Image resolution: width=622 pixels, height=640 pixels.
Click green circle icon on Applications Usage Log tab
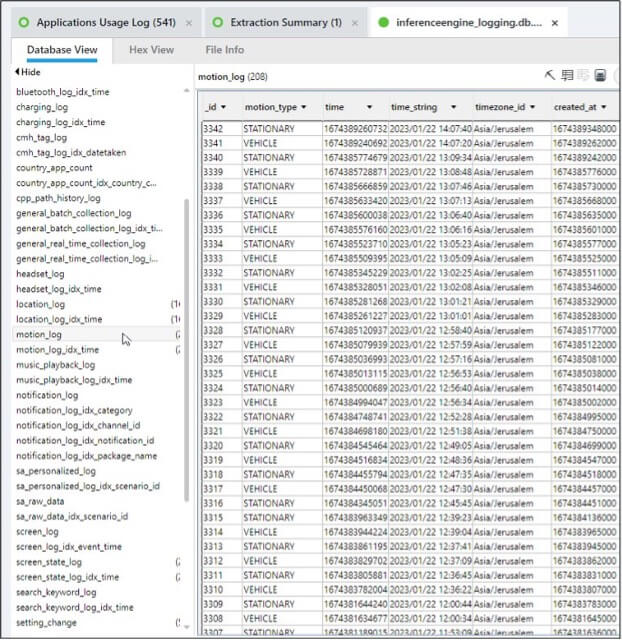pos(22,22)
